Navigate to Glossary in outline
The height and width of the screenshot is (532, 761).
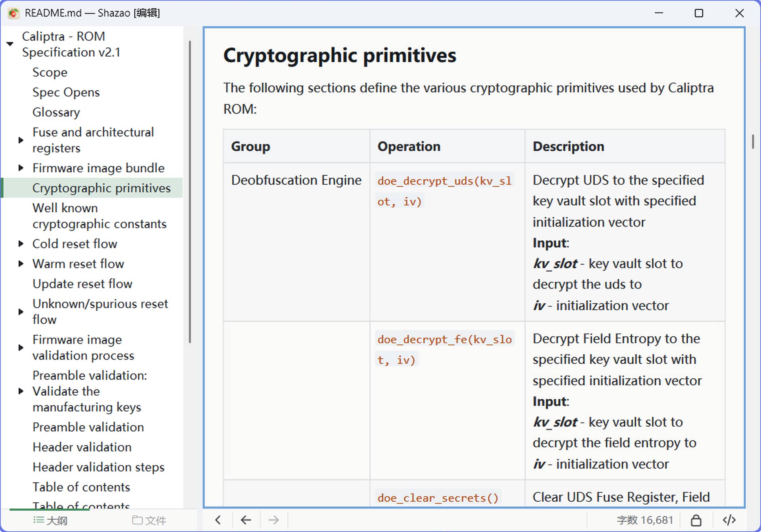(56, 113)
